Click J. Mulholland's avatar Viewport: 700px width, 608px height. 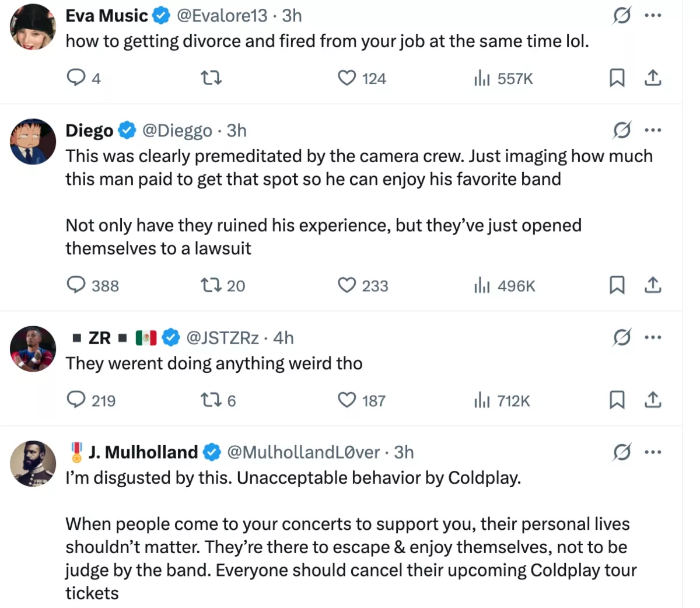point(33,463)
